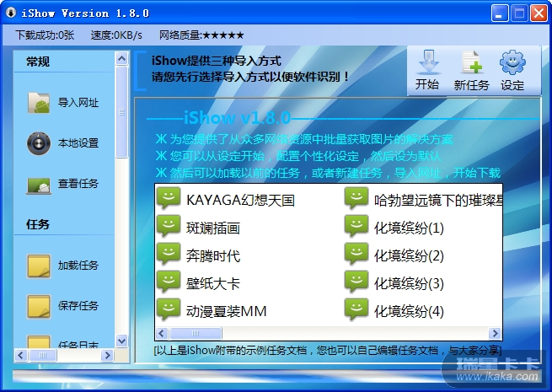
Task: Open 查看任务 in the sidebar
Action: (78, 184)
